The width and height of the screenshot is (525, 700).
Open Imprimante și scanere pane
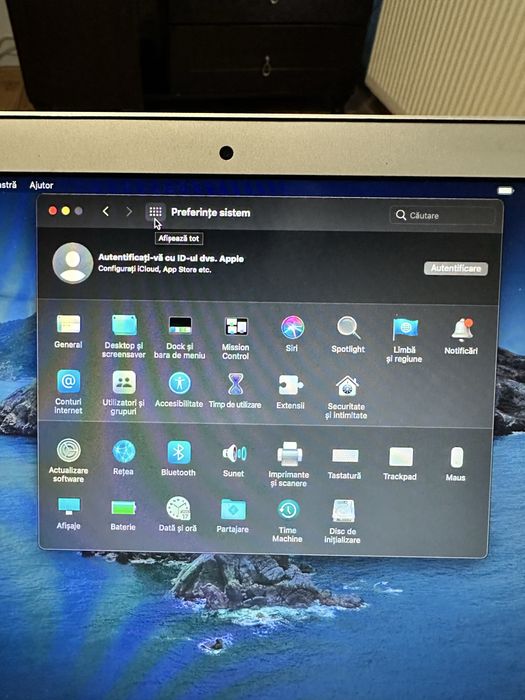point(289,464)
